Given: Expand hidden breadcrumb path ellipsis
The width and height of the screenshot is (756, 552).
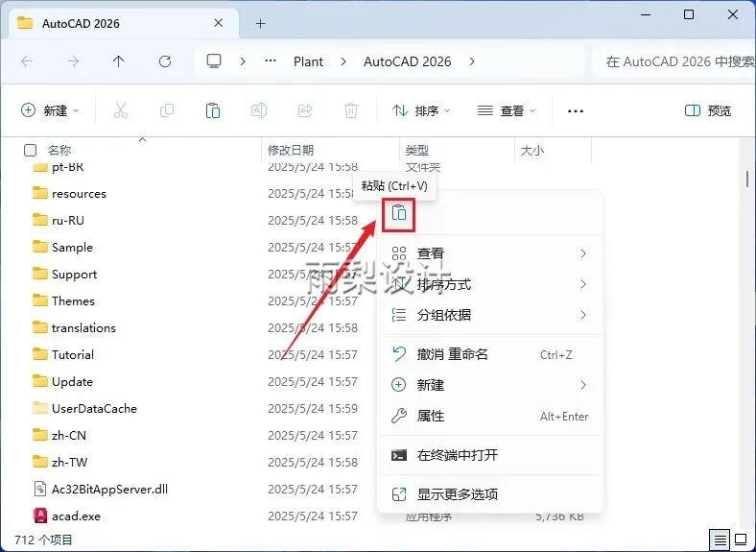Looking at the screenshot, I should [x=271, y=61].
